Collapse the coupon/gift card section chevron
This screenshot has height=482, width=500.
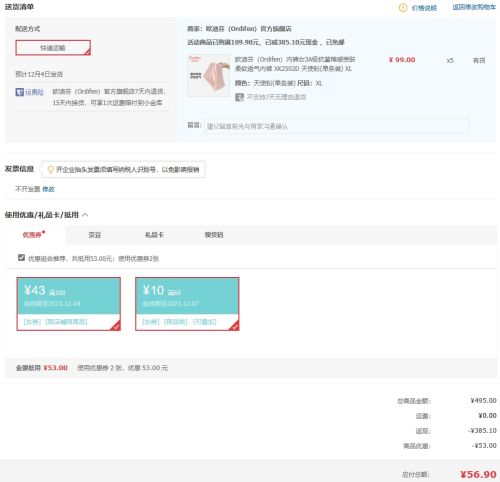85,215
